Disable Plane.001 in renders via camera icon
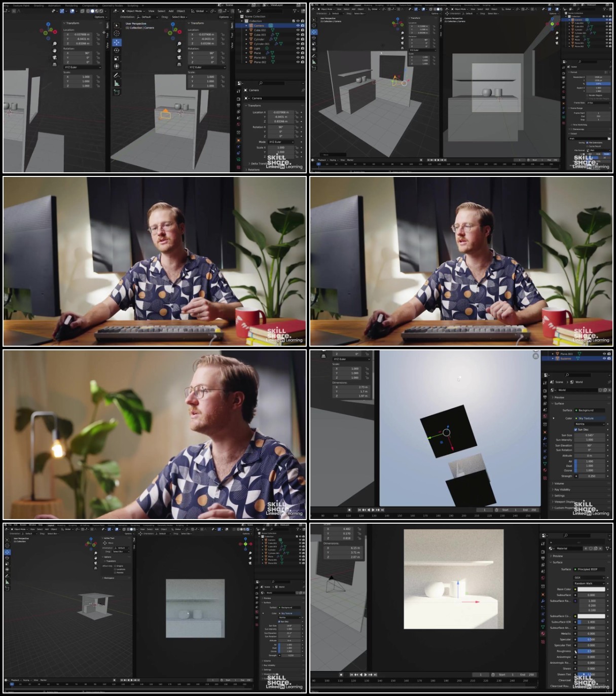This screenshot has height=696, width=616. click(303, 57)
